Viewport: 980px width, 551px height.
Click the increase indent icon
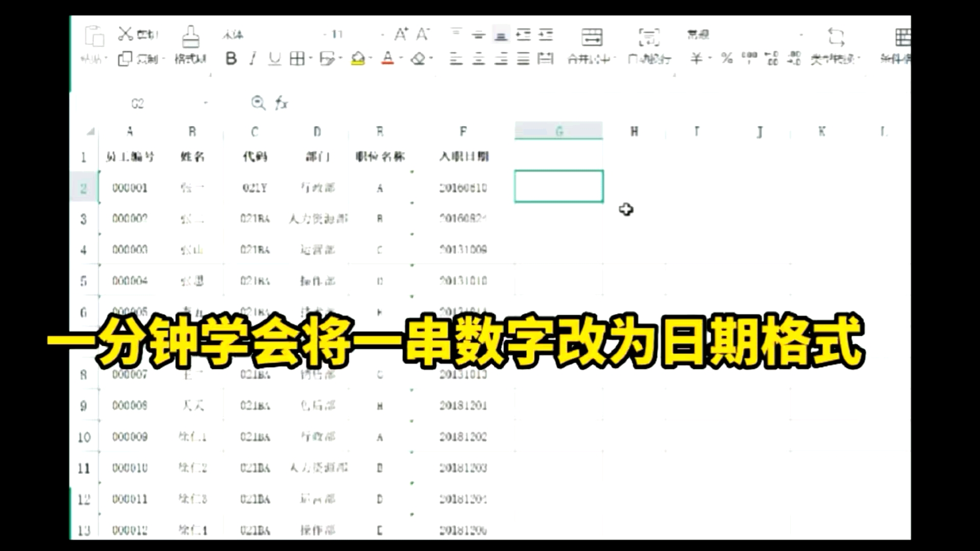[x=546, y=34]
